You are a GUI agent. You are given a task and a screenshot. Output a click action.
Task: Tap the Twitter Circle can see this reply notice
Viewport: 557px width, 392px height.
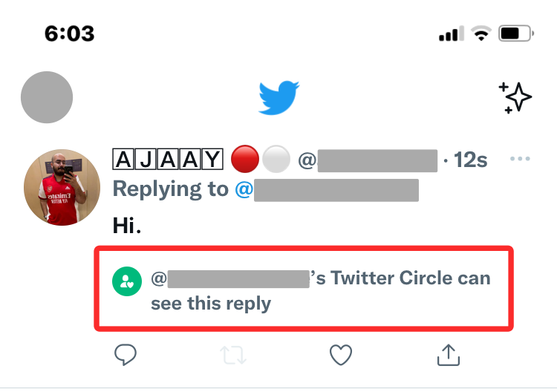click(321, 290)
